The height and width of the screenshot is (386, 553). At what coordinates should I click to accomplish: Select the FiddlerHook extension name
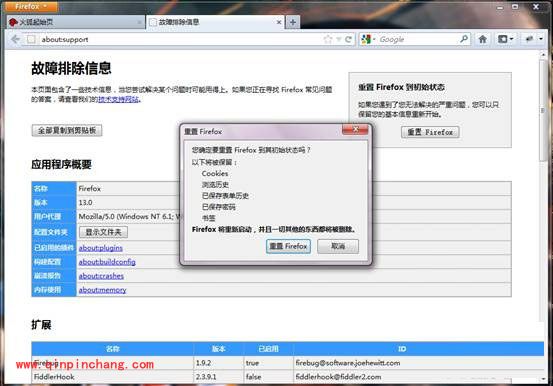[x=54, y=377]
